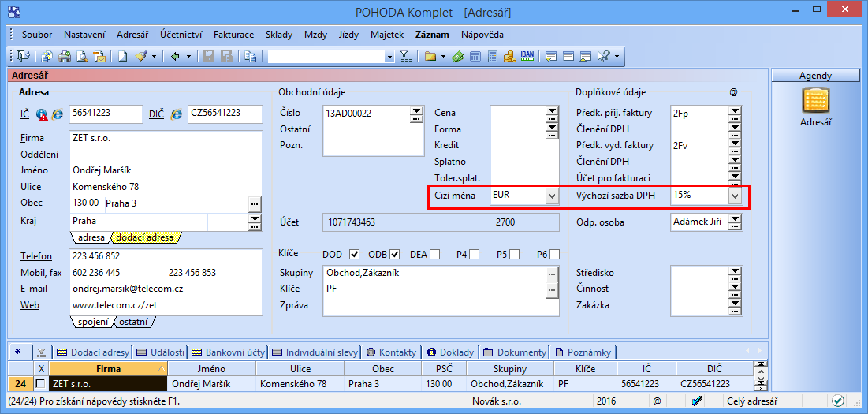Click the first calculator icon after banknote
This screenshot has width=868, height=414.
click(475, 56)
